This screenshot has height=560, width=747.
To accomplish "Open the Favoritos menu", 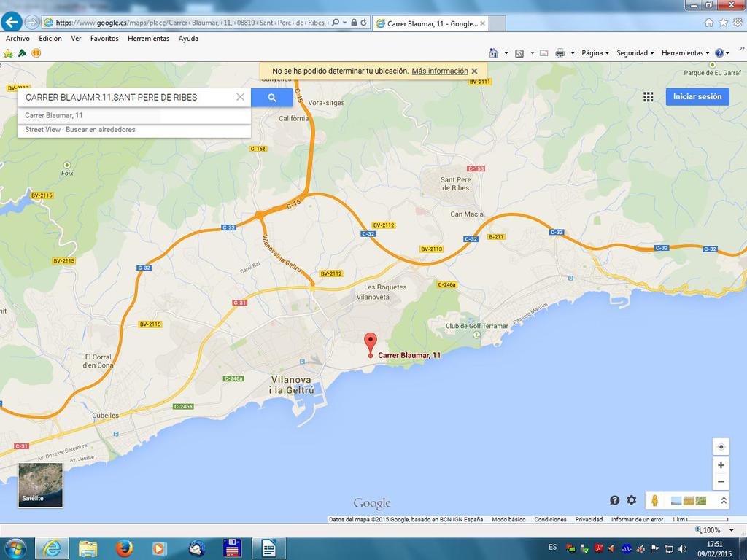I will click(x=104, y=39).
